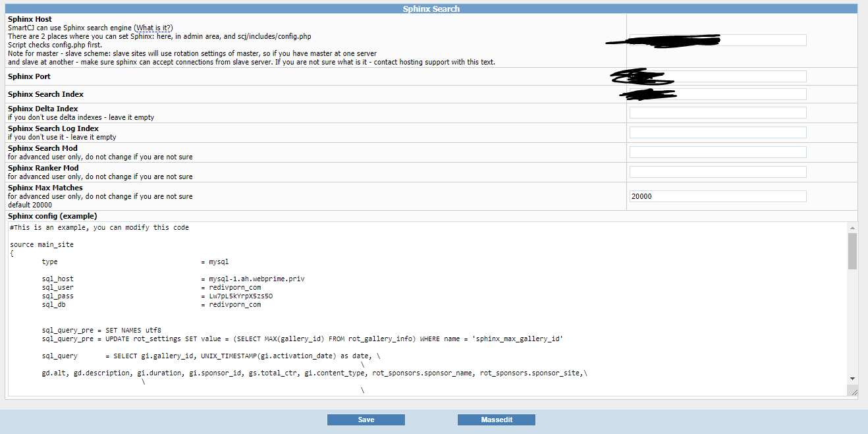
Task: Click the "Sphinx Search Log Index" label
Action: [53, 128]
